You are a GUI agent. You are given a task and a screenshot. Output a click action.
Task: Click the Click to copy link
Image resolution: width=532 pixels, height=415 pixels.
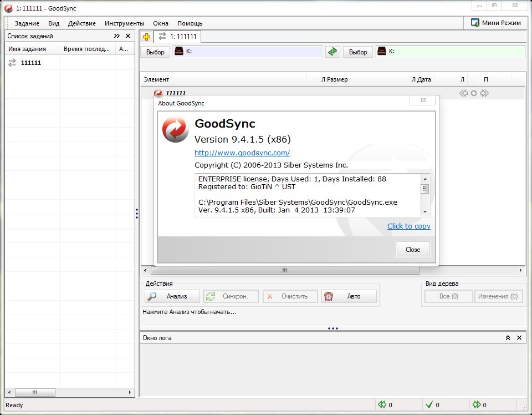coord(408,226)
